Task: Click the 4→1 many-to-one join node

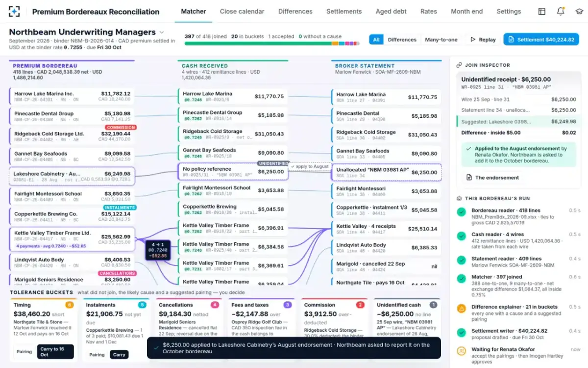Action: [158, 249]
